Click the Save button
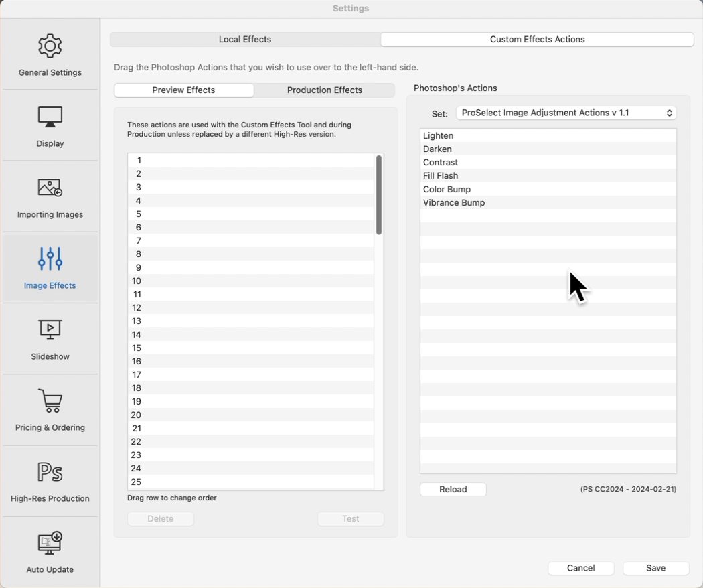The height and width of the screenshot is (588, 703). [655, 568]
